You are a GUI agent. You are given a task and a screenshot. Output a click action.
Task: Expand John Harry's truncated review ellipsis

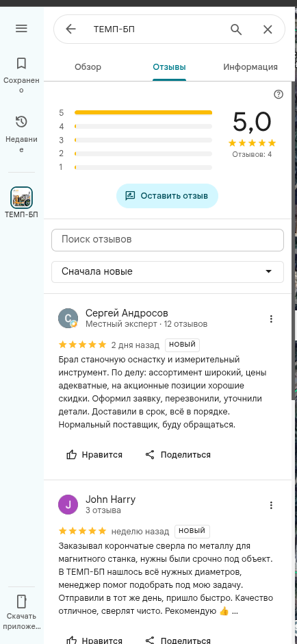(x=235, y=612)
